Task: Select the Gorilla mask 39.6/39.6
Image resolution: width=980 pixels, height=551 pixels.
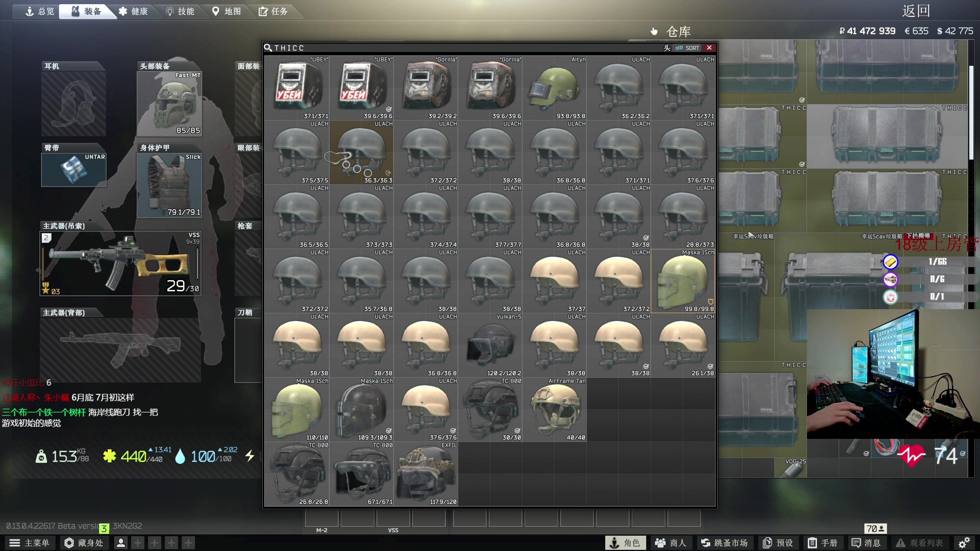Action: 490,88
